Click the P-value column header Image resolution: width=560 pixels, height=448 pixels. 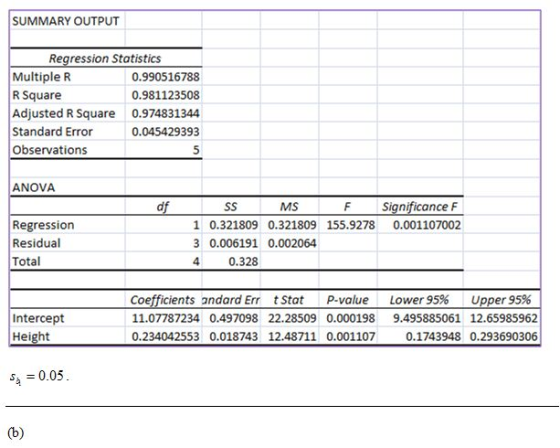click(x=348, y=300)
